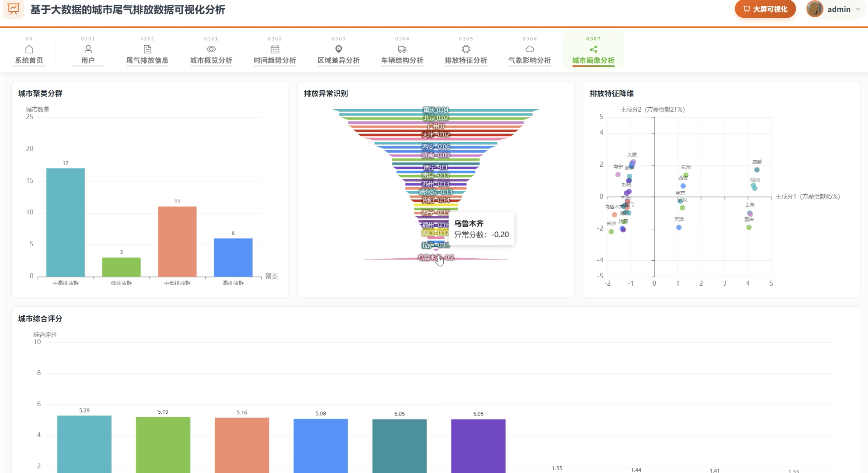Click the page title 基于大数据的城市尾气排放数据可视化分析

[x=128, y=10]
